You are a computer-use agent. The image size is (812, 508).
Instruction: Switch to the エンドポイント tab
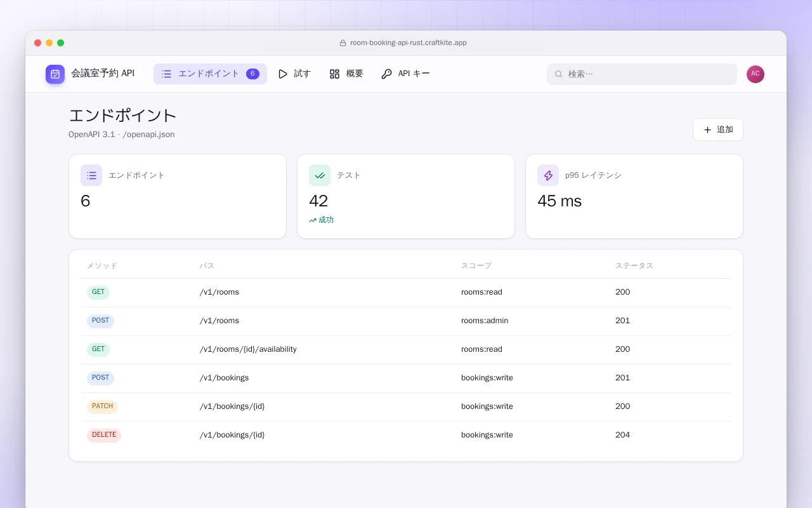[210, 74]
